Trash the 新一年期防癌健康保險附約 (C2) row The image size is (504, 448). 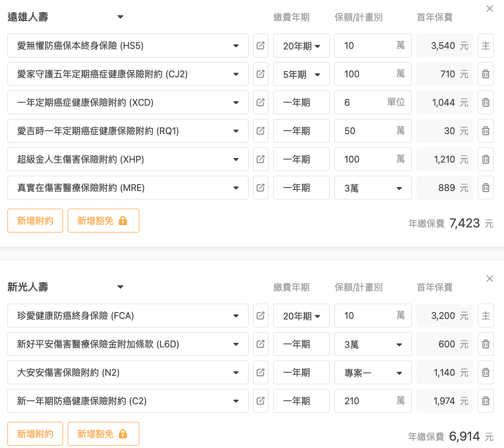point(486,401)
